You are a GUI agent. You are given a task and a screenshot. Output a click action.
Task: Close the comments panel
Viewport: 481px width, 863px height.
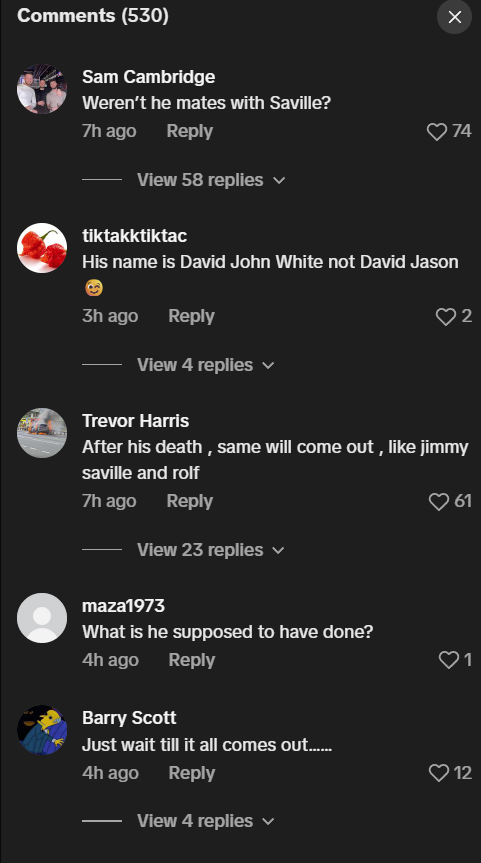point(454,17)
